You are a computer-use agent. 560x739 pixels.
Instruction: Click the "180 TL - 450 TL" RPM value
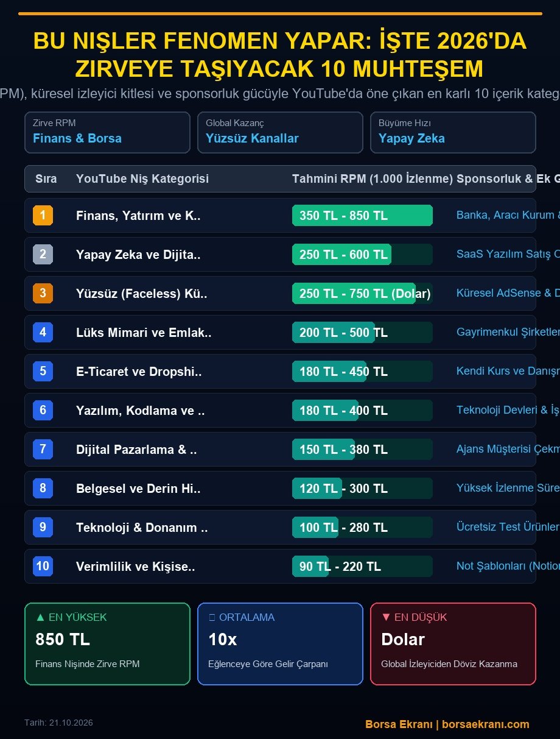click(x=343, y=372)
